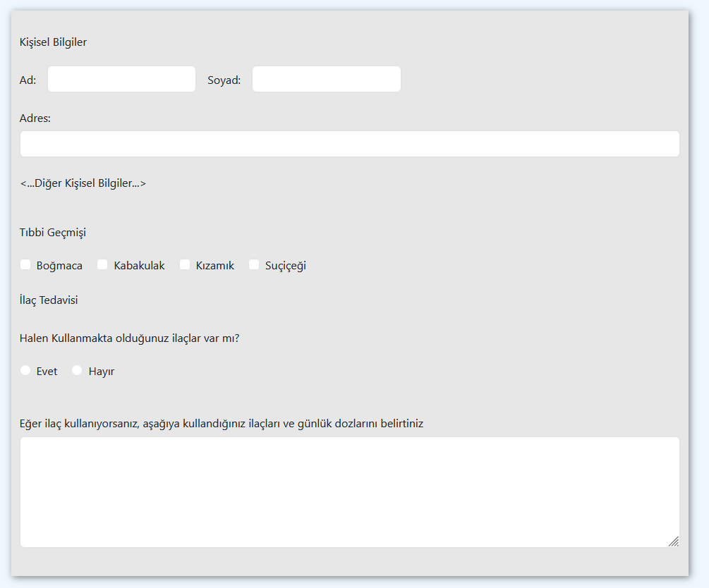Check the Boğmaca checkbox
This screenshot has width=709, height=588.
pos(25,264)
